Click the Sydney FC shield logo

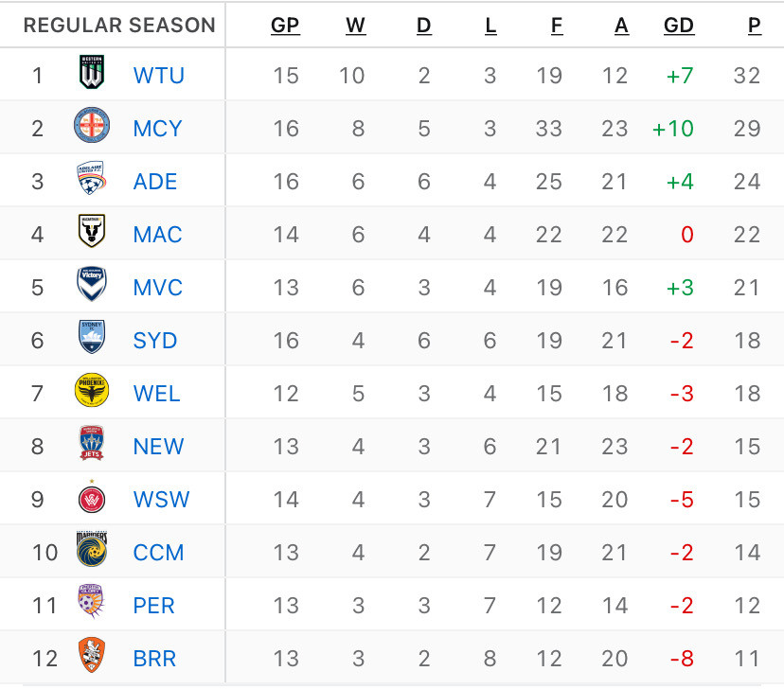92,337
